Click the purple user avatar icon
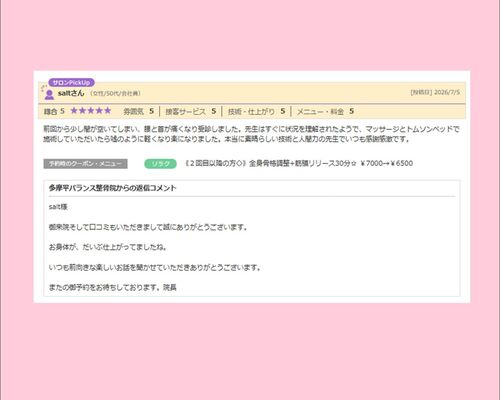The height and width of the screenshot is (400, 500). click(49, 95)
